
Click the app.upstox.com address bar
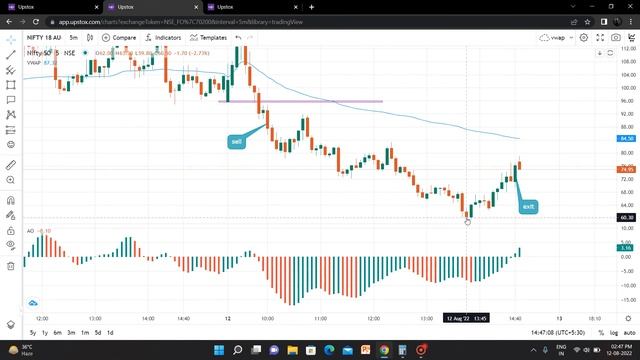180,22
